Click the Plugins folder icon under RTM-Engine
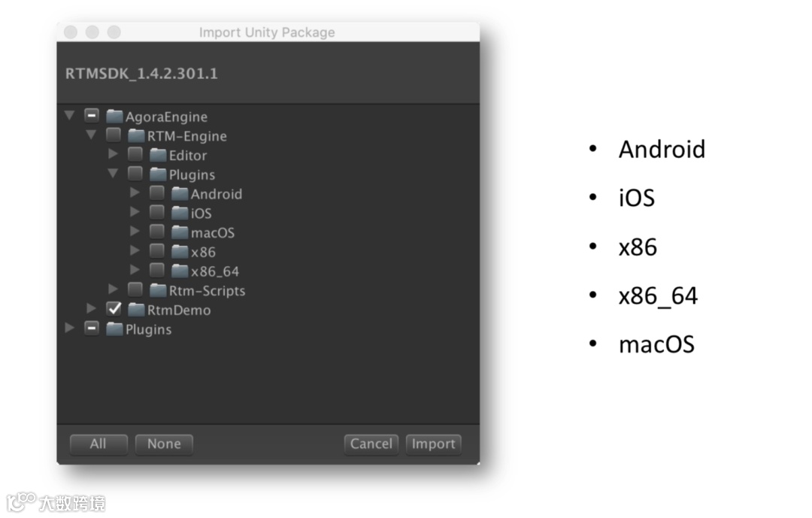The width and height of the screenshot is (812, 518). [158, 174]
